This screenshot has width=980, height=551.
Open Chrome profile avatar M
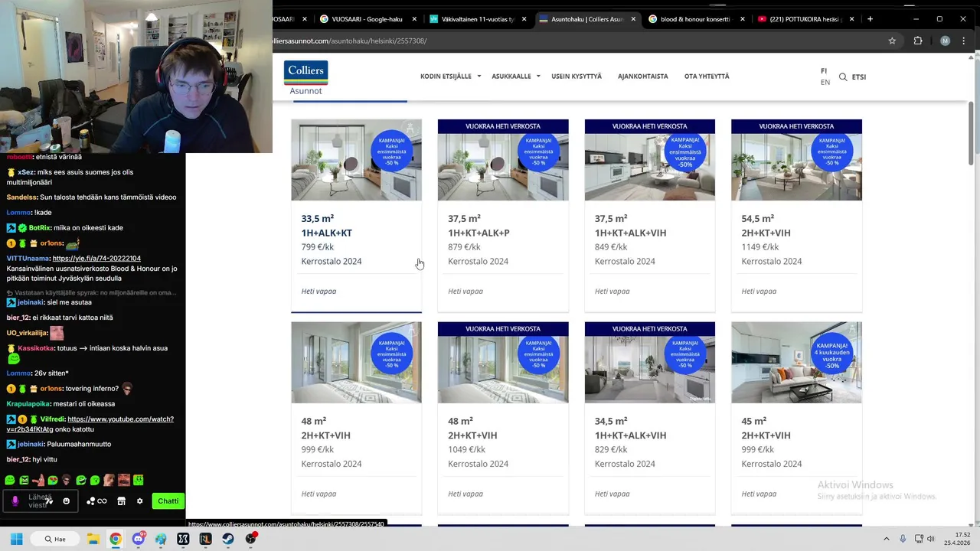945,41
